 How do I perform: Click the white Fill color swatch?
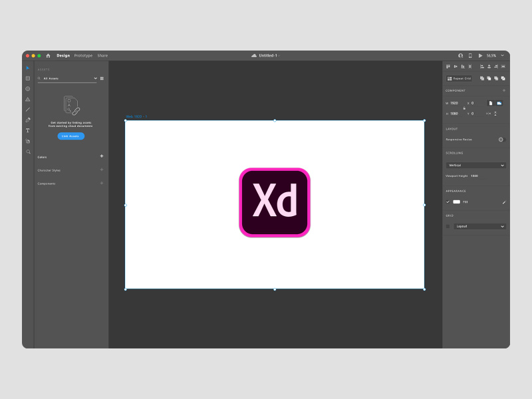coord(456,201)
